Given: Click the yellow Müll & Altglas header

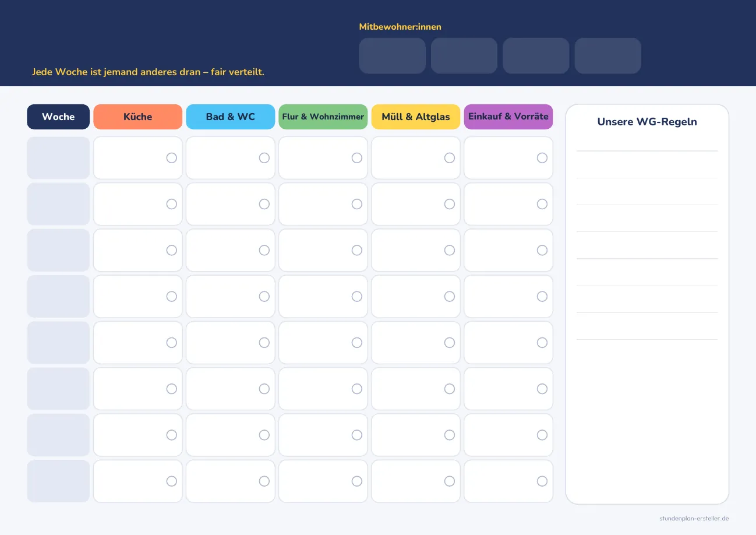Looking at the screenshot, I should (x=415, y=117).
